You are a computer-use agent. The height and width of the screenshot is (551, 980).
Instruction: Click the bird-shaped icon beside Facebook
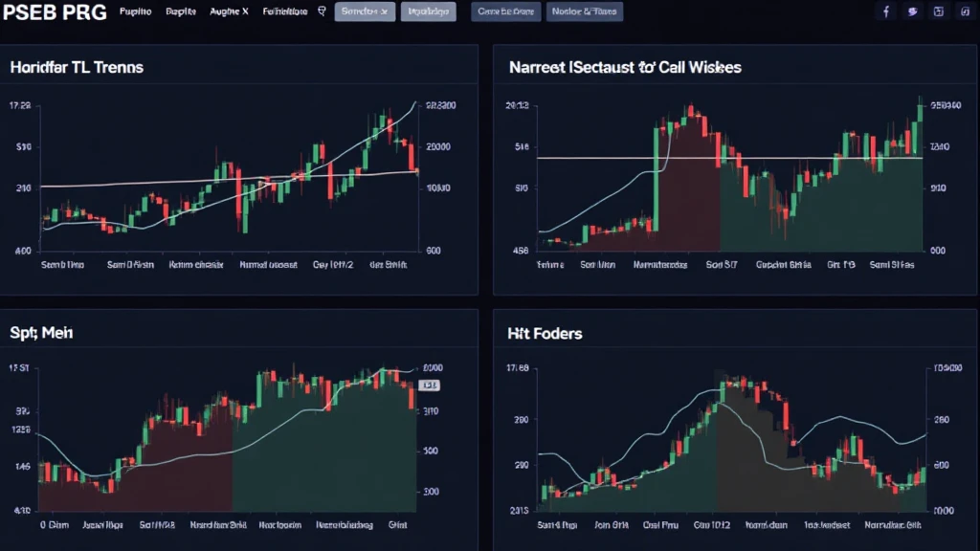[x=912, y=11]
